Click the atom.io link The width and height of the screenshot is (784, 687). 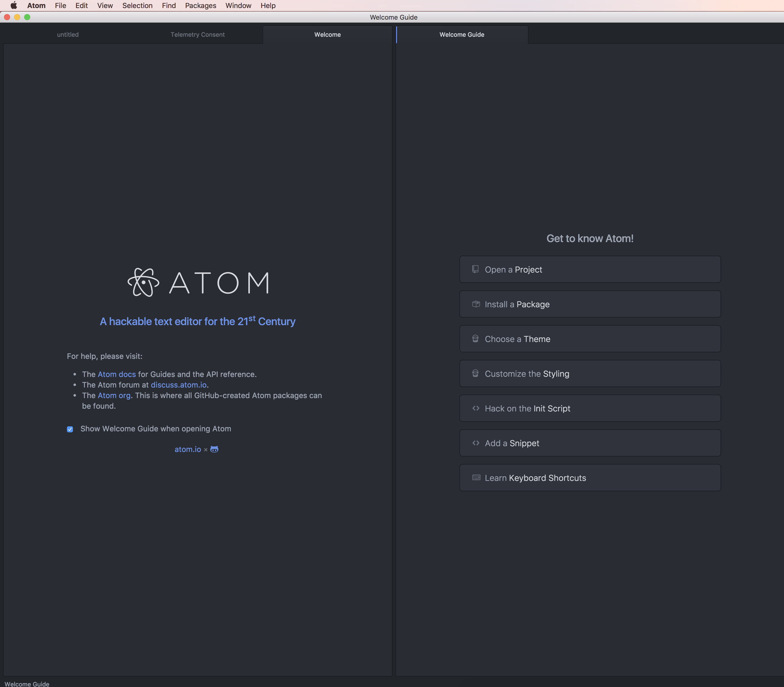[x=188, y=449]
